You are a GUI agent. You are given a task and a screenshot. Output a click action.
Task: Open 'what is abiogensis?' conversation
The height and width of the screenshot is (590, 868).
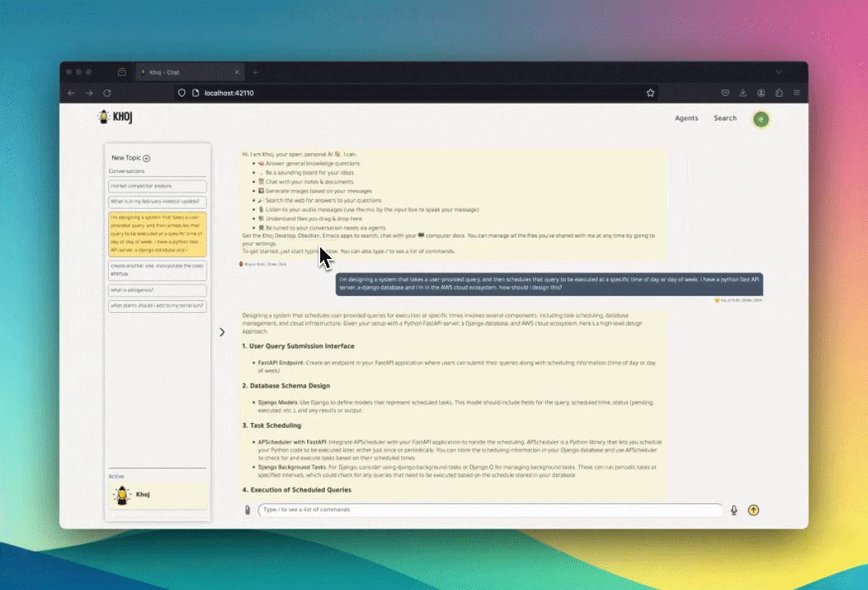click(157, 290)
